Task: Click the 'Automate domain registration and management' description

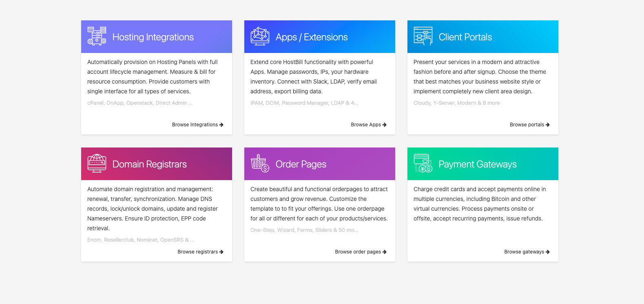Action: coord(153,209)
